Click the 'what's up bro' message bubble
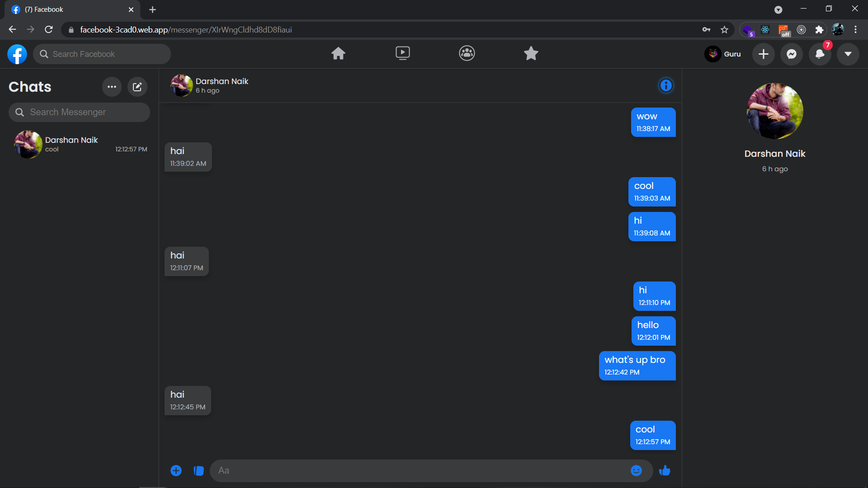 [637, 366]
